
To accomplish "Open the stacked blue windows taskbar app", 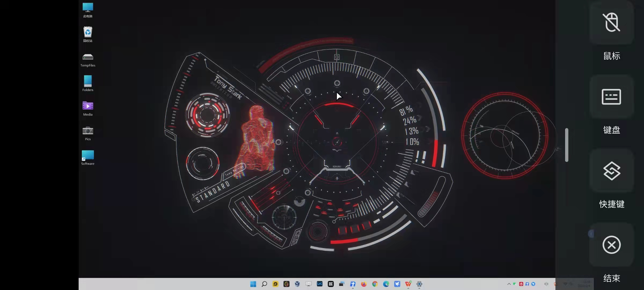I will (x=342, y=284).
